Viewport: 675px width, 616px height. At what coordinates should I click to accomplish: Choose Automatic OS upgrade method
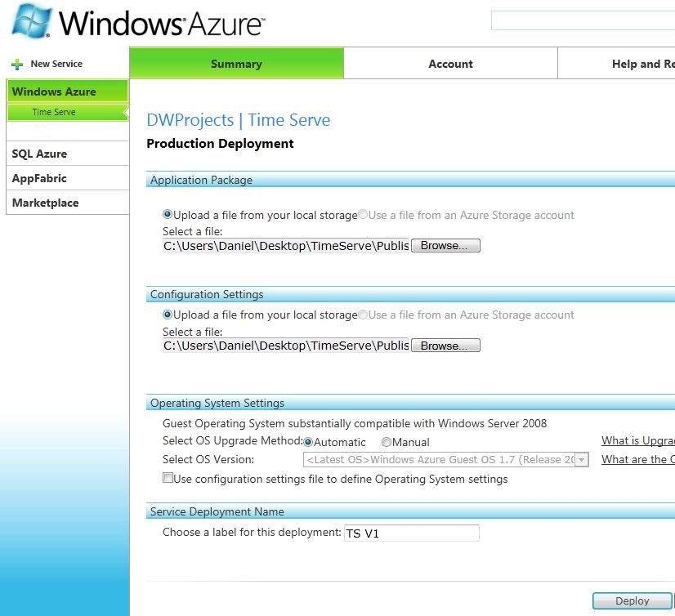pyautogui.click(x=308, y=442)
